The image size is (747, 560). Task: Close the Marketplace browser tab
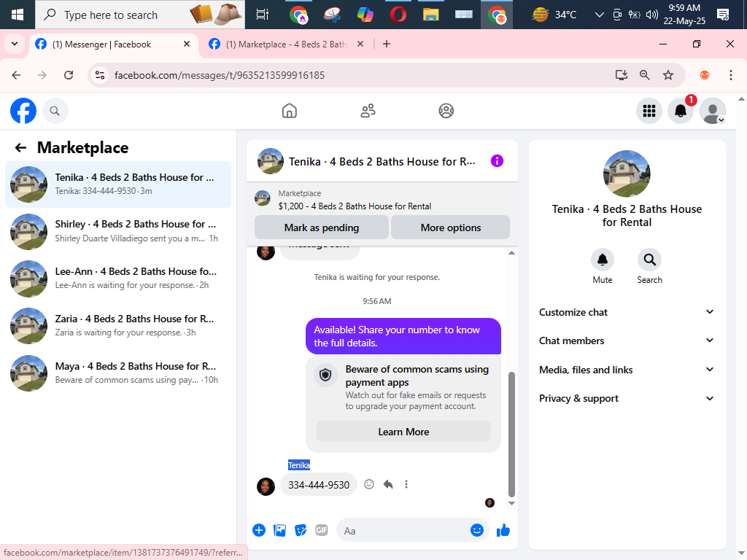[360, 44]
